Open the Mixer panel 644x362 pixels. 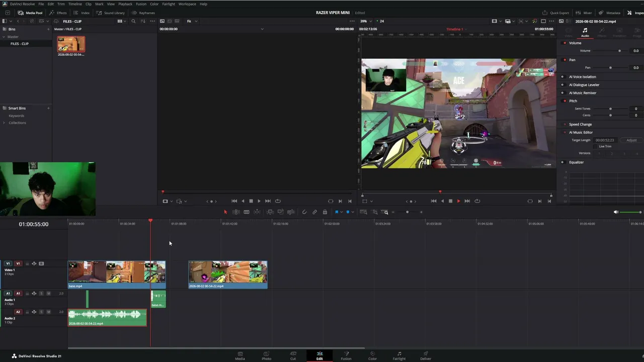coord(584,13)
